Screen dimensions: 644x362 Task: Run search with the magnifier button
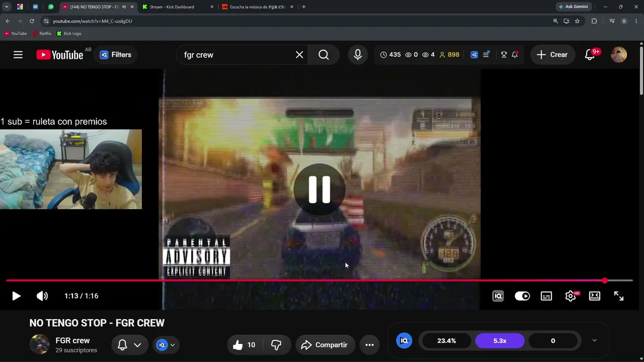pyautogui.click(x=324, y=55)
